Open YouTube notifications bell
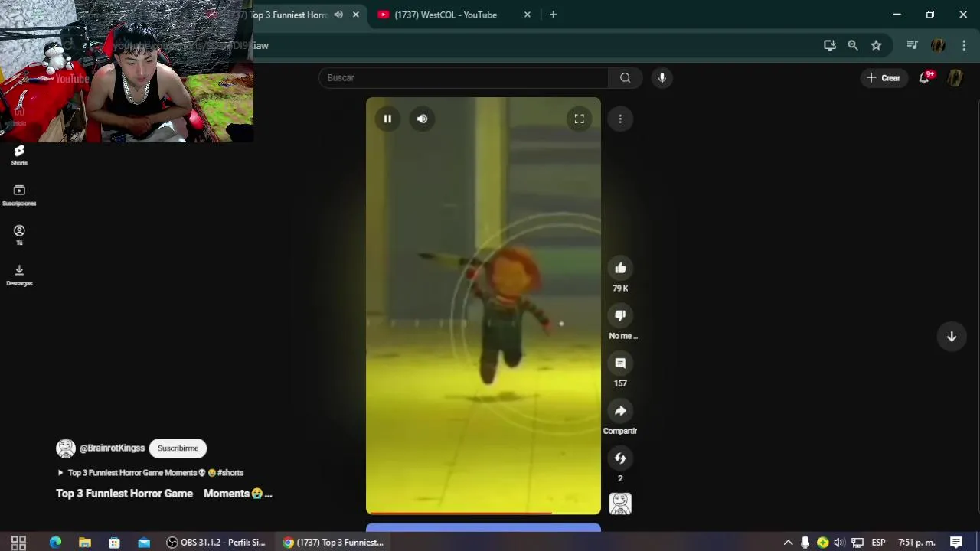 [x=925, y=77]
